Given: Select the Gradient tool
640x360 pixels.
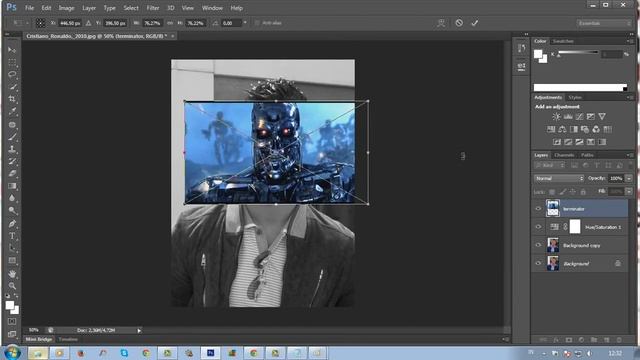Looking at the screenshot, I should 12,186.
